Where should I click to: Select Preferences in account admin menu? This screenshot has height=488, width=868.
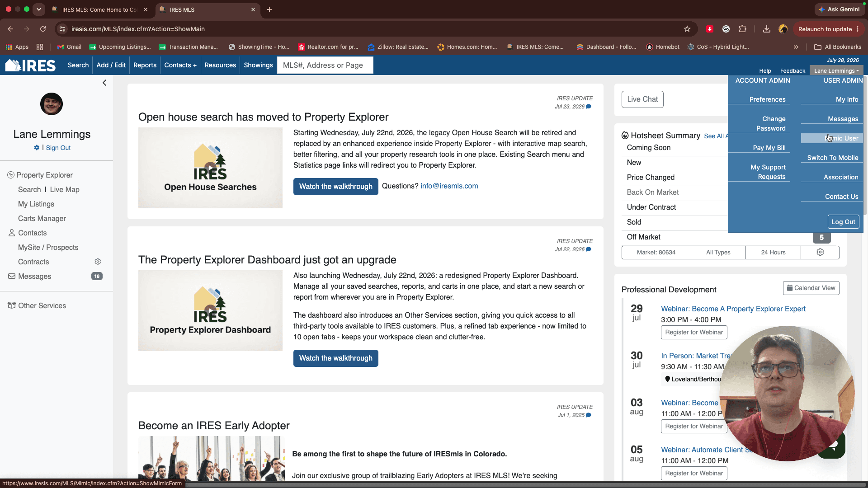[x=767, y=99]
